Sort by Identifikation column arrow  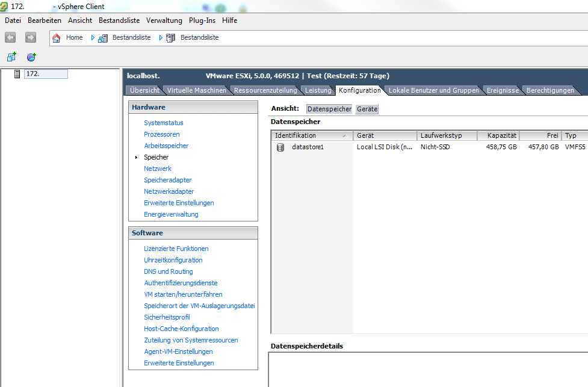(345, 136)
